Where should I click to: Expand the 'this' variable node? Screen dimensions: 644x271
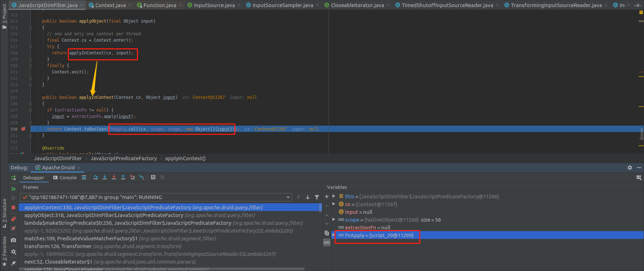pos(334,197)
